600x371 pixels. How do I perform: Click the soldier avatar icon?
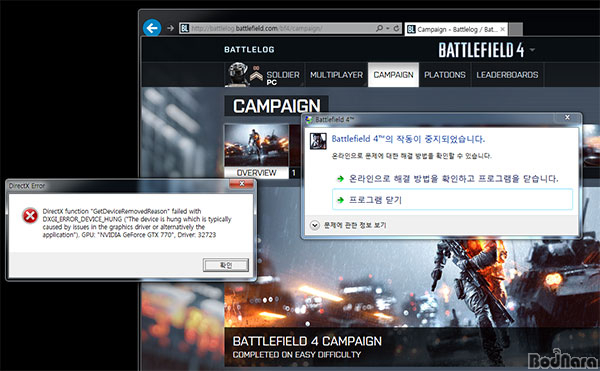[237, 74]
